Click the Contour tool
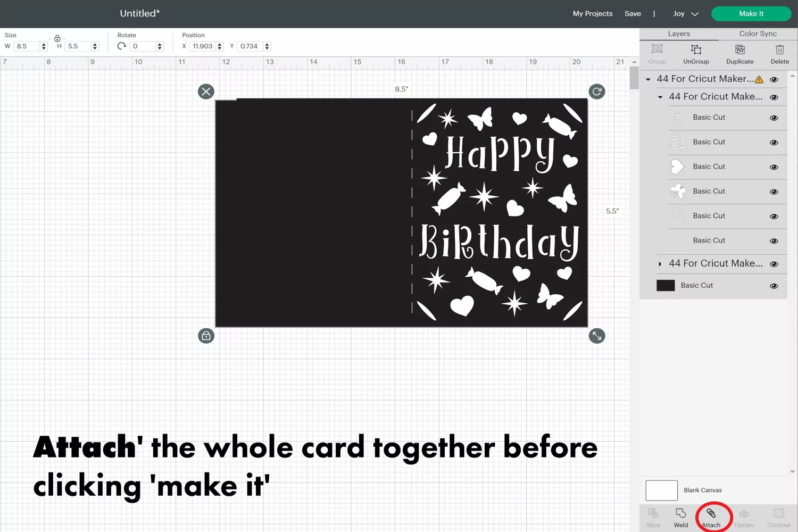This screenshot has width=798, height=532. [x=779, y=517]
